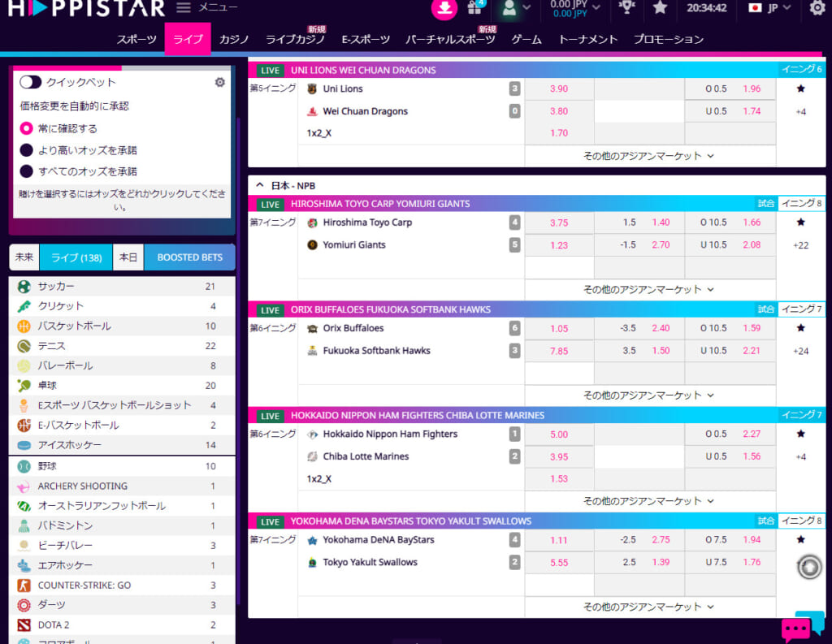Open the E-スポーツ navigation tab
This screenshot has width=832, height=644.
[x=366, y=39]
